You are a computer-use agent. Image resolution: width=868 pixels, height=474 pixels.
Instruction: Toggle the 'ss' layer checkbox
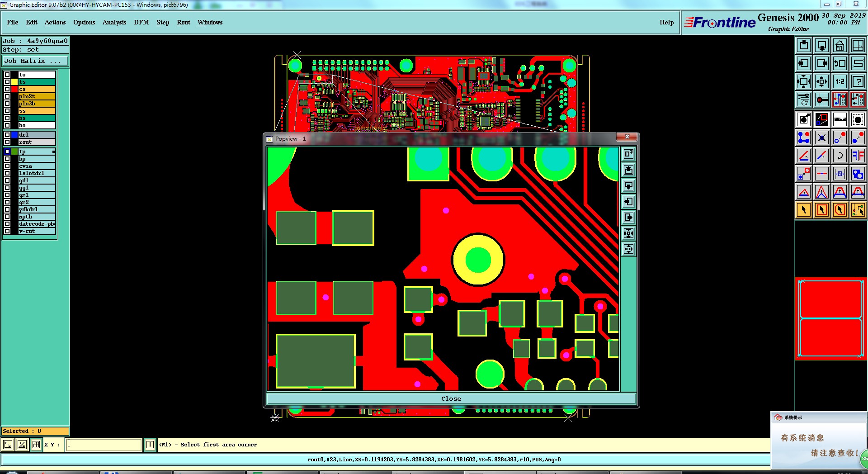coord(7,111)
